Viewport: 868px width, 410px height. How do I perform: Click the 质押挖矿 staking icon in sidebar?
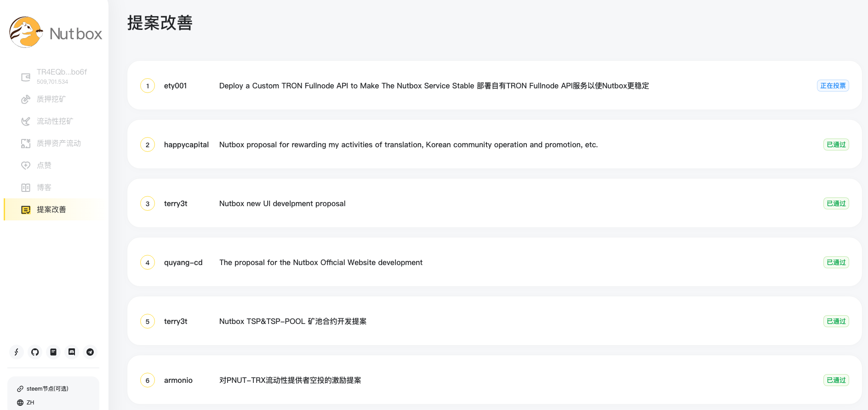click(x=26, y=99)
